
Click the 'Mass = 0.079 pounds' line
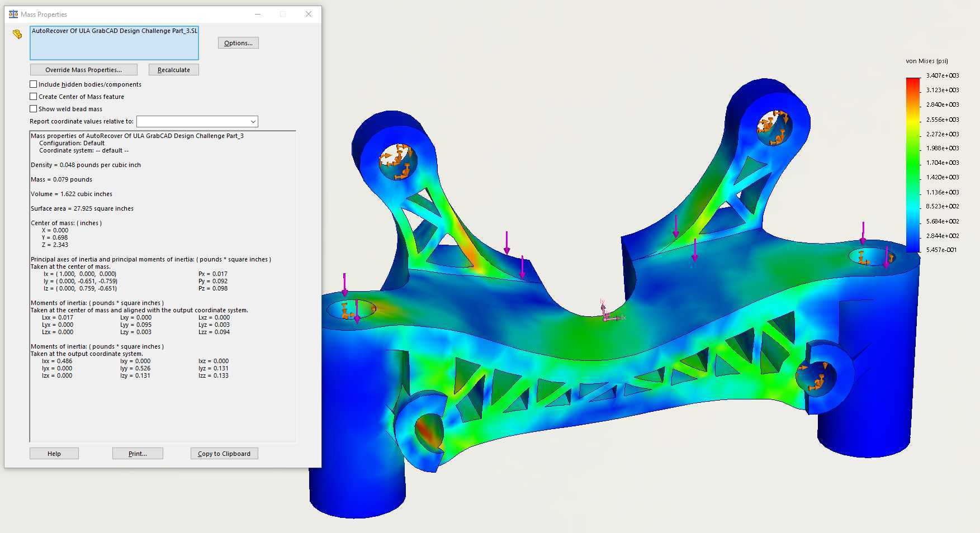61,179
